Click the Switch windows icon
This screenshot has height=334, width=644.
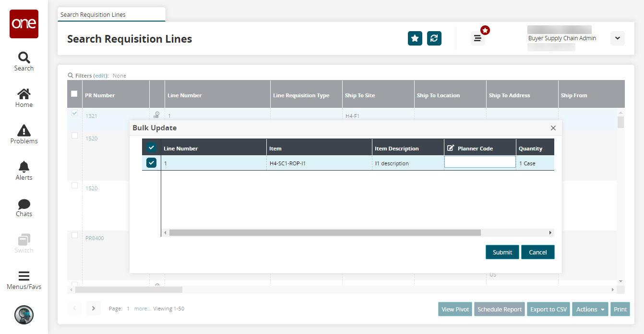click(24, 244)
